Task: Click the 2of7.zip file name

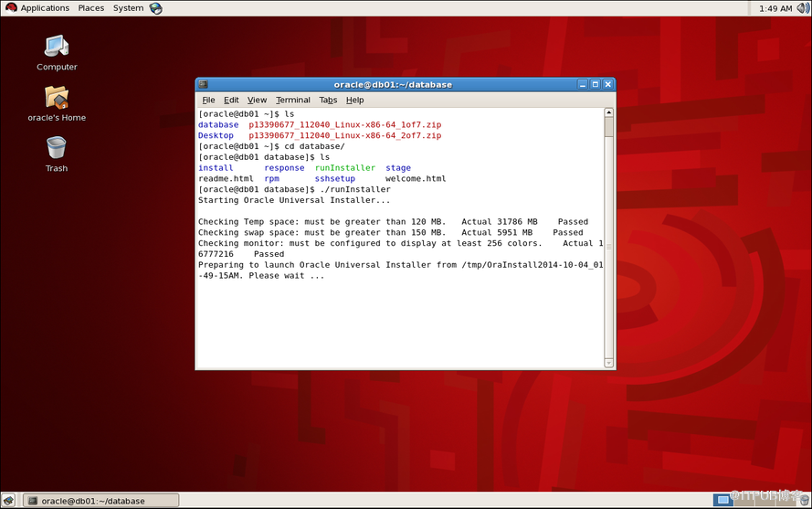Action: click(x=345, y=136)
